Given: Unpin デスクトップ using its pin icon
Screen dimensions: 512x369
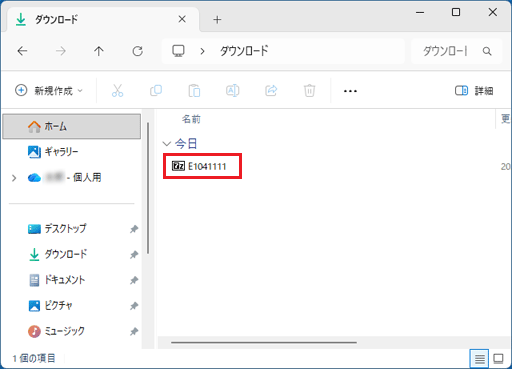Looking at the screenshot, I should click(134, 229).
